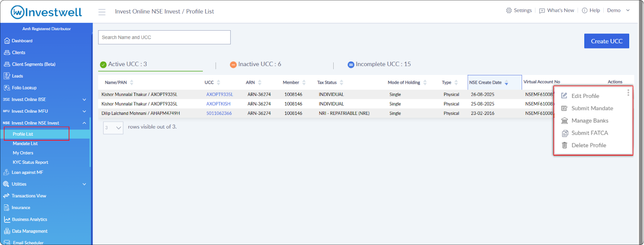Open My Orders in sidebar
Screen dimensions: 644x245
pyautogui.click(x=23, y=153)
